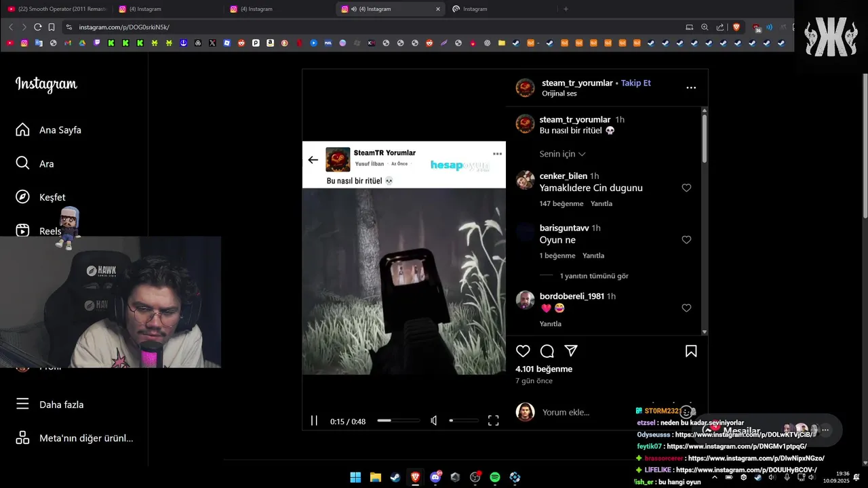This screenshot has height=488, width=868.
Task: Open steam_tr_yorumlar profile from header
Action: tap(577, 83)
